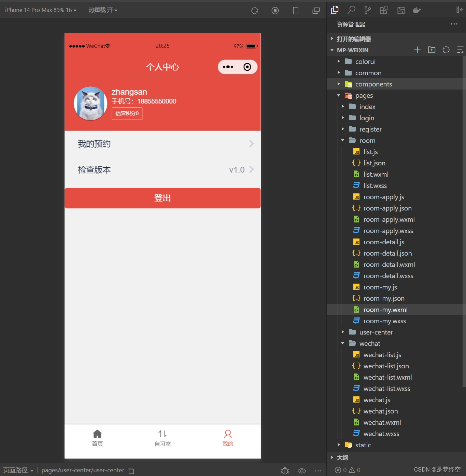Open wechat.json file
This screenshot has width=466, height=476.
(381, 411)
